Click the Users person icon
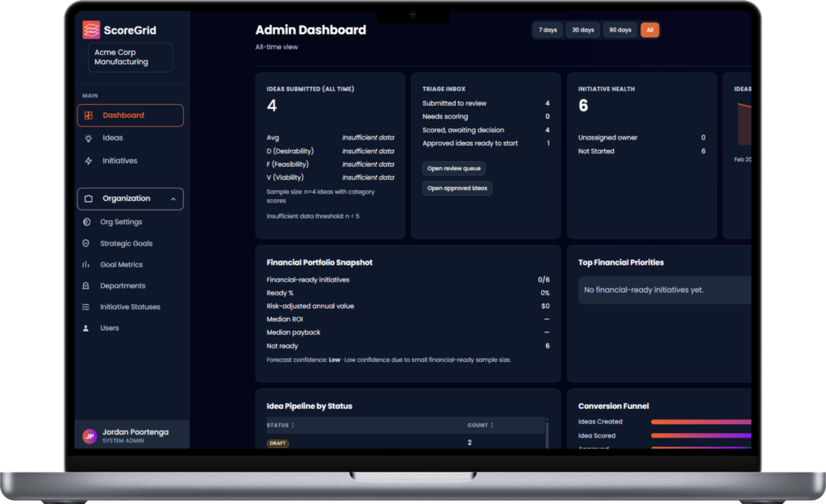 [x=86, y=328]
